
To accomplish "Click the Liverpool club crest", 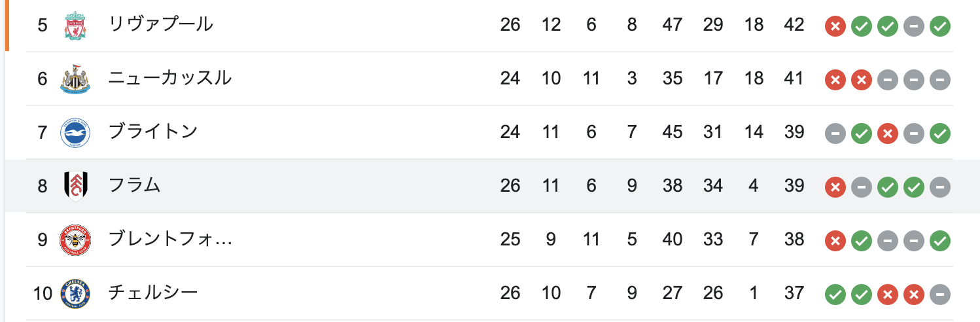I will click(75, 26).
